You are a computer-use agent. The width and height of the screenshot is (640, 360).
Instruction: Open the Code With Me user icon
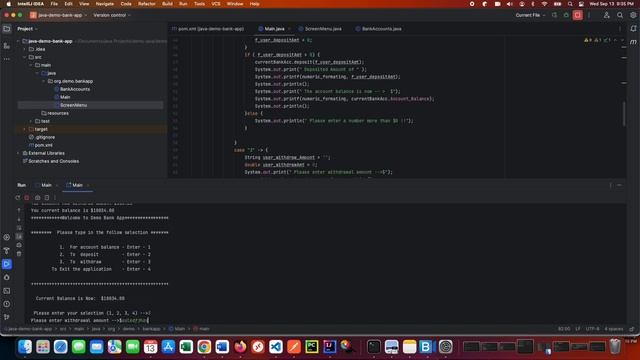(607, 15)
